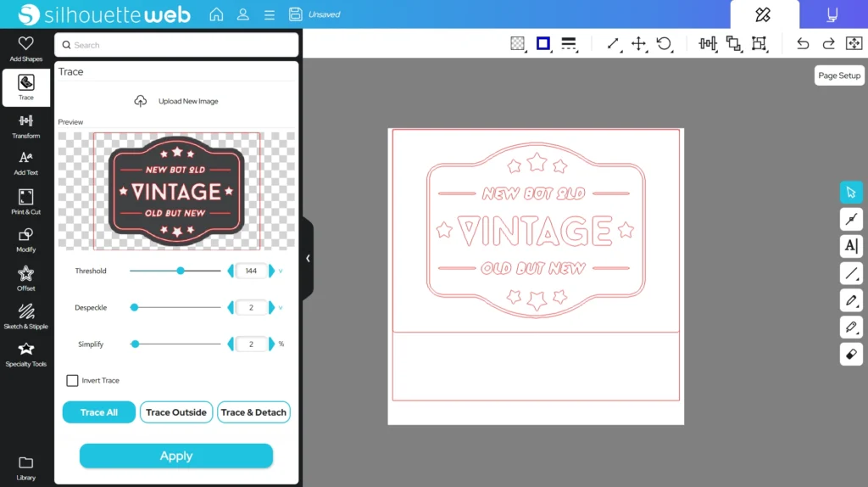The image size is (868, 487).
Task: Click the home icon in header
Action: (x=216, y=14)
